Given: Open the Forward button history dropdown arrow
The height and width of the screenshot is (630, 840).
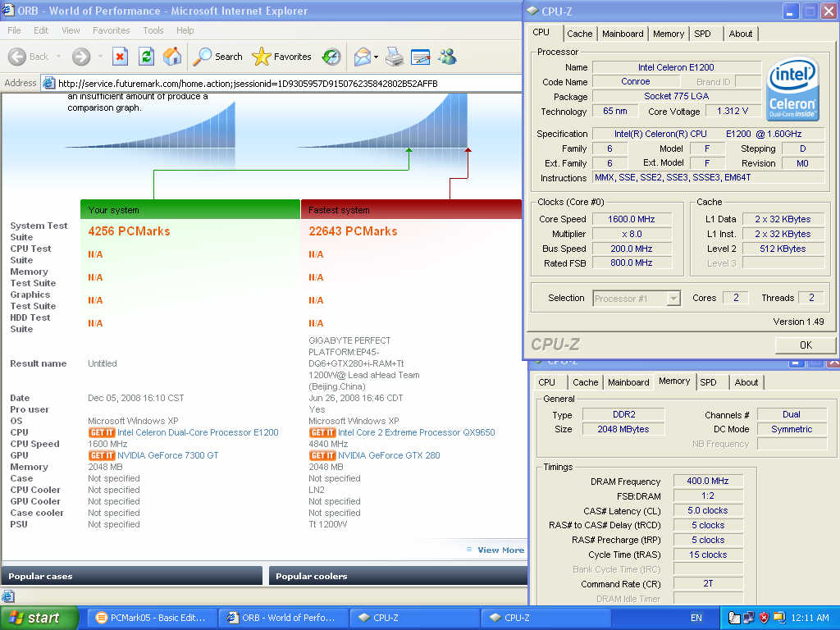Looking at the screenshot, I should [100, 57].
